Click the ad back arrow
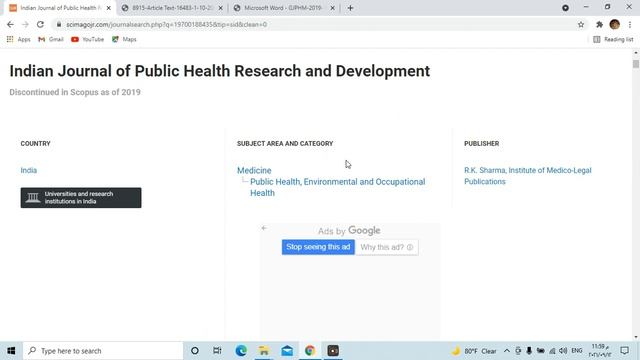Image resolution: width=640 pixels, height=360 pixels. (x=264, y=228)
